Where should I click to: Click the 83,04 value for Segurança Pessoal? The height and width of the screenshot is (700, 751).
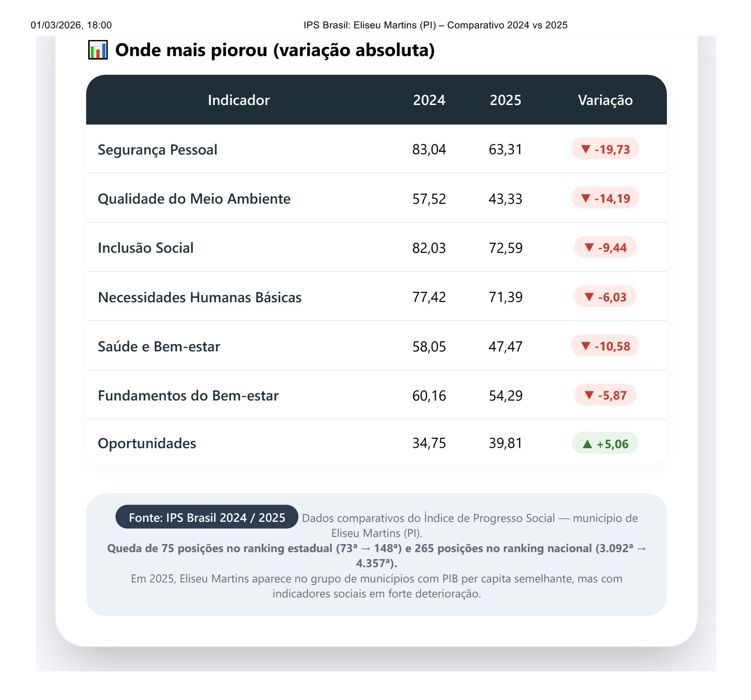click(x=429, y=150)
